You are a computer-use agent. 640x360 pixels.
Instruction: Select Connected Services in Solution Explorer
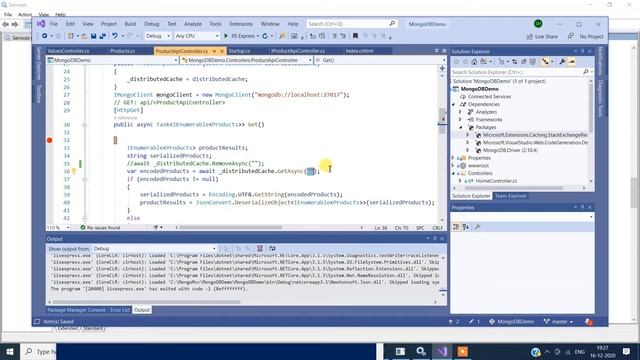pos(489,97)
